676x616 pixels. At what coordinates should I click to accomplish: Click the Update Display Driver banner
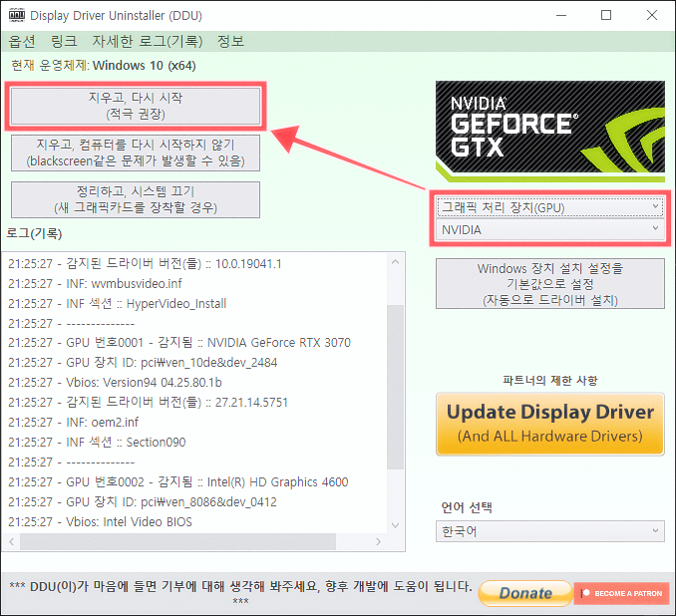tap(550, 425)
